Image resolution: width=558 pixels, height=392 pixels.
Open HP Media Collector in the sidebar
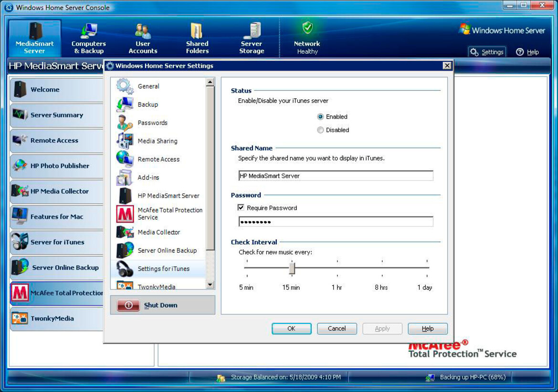point(57,191)
